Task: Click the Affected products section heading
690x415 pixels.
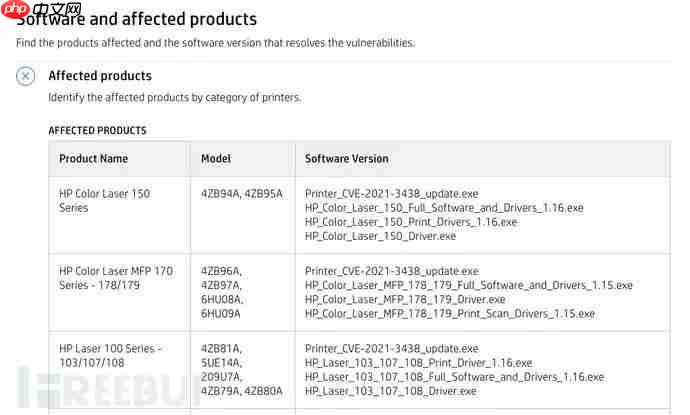Action: click(x=100, y=76)
